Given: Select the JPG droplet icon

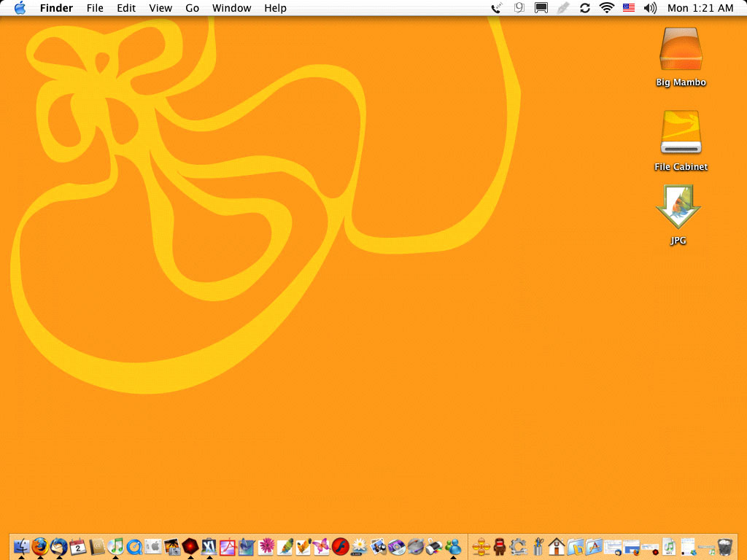Looking at the screenshot, I should coord(678,208).
